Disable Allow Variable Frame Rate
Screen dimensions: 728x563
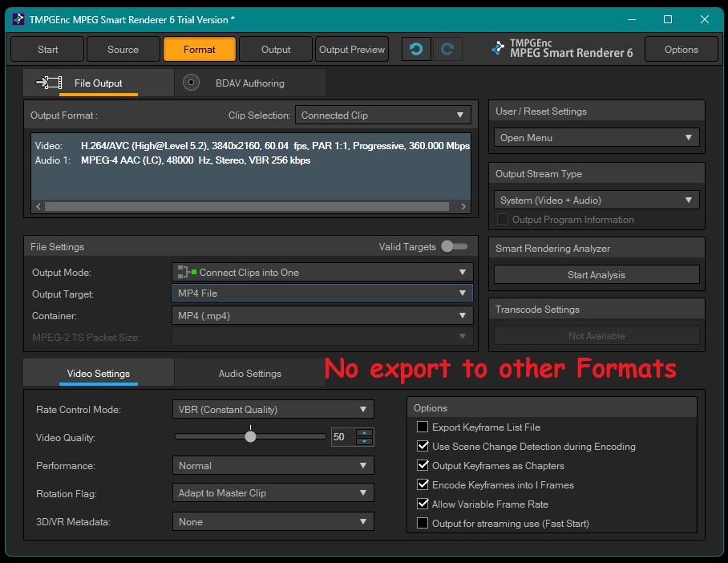click(x=423, y=504)
